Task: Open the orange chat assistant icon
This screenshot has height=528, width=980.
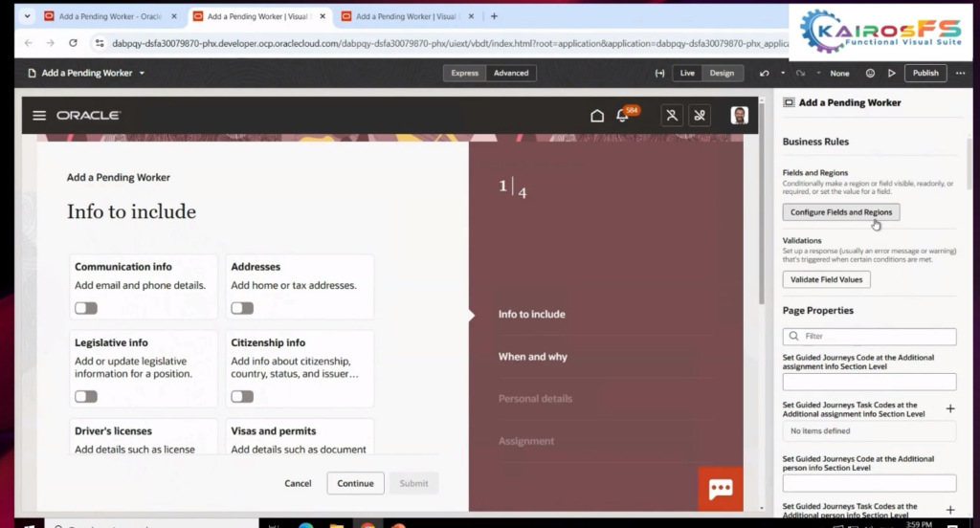Action: 721,489
